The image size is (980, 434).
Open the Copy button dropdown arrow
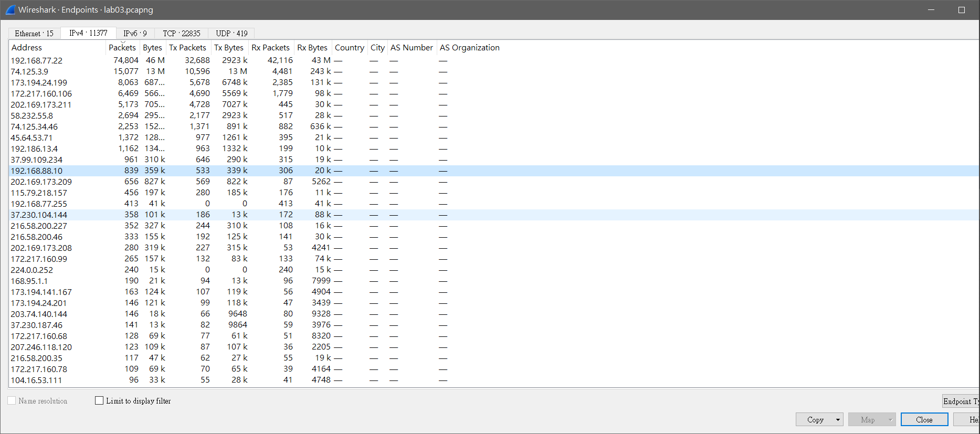point(838,419)
